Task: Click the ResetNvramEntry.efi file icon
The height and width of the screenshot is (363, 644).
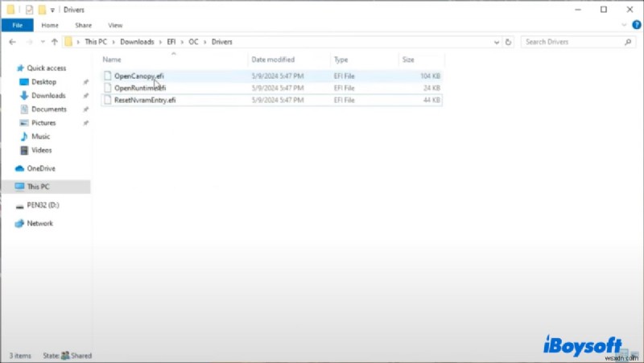Action: pyautogui.click(x=108, y=99)
